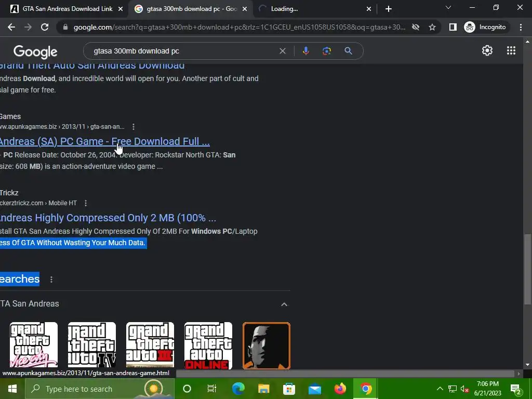The image size is (532, 399).
Task: Open the Google apps grid
Action: tap(511, 50)
